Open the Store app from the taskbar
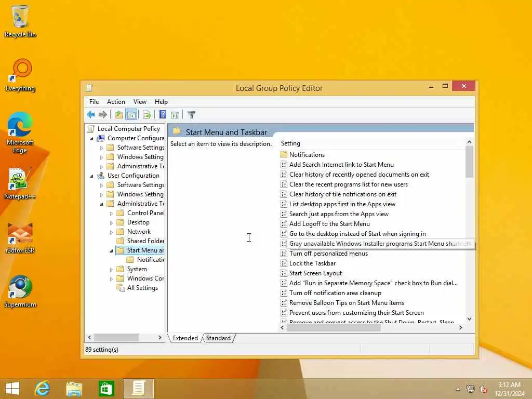532x399 pixels. 106,389
